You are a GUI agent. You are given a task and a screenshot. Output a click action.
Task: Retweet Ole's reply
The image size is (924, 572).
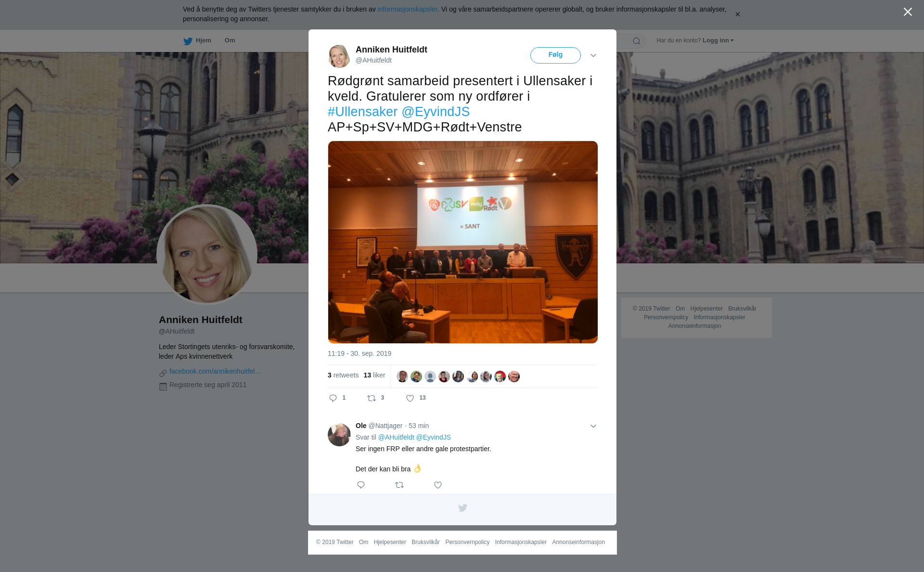[x=399, y=485]
